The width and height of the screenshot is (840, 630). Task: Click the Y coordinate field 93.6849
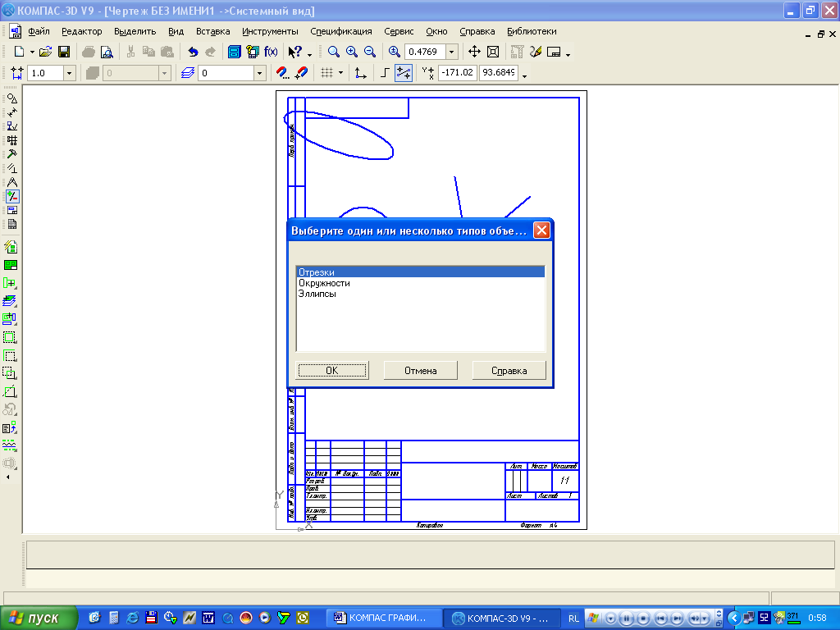[x=499, y=72]
